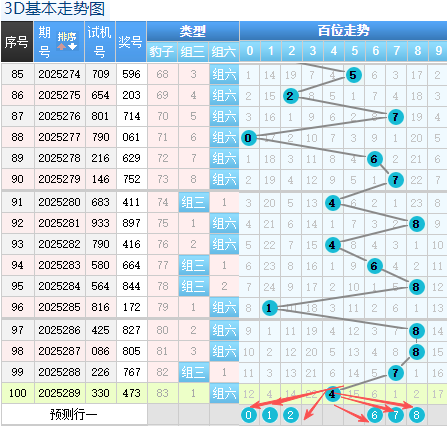Select prediction ball 1 in 预测行一
The height and width of the screenshot is (427, 447).
pos(269,415)
